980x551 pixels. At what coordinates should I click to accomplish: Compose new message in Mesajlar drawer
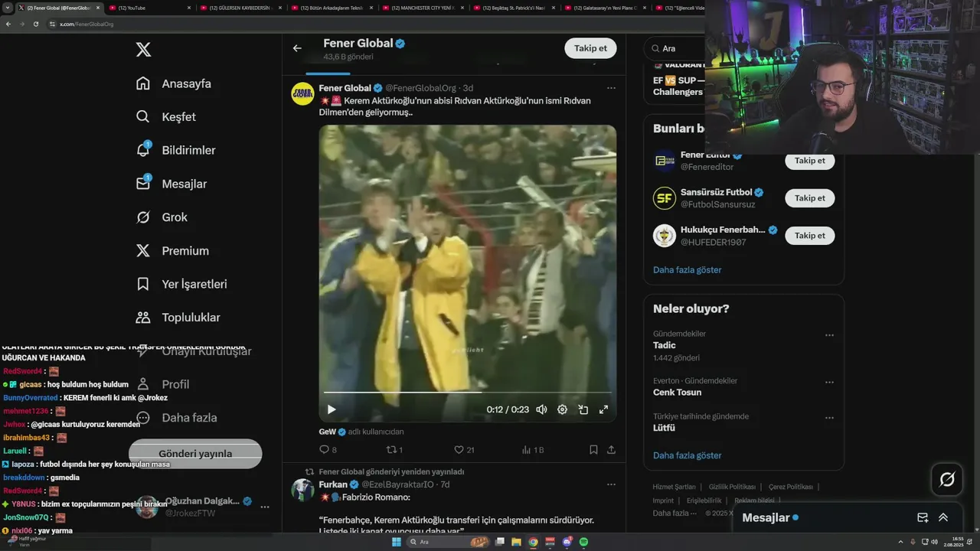tap(923, 517)
